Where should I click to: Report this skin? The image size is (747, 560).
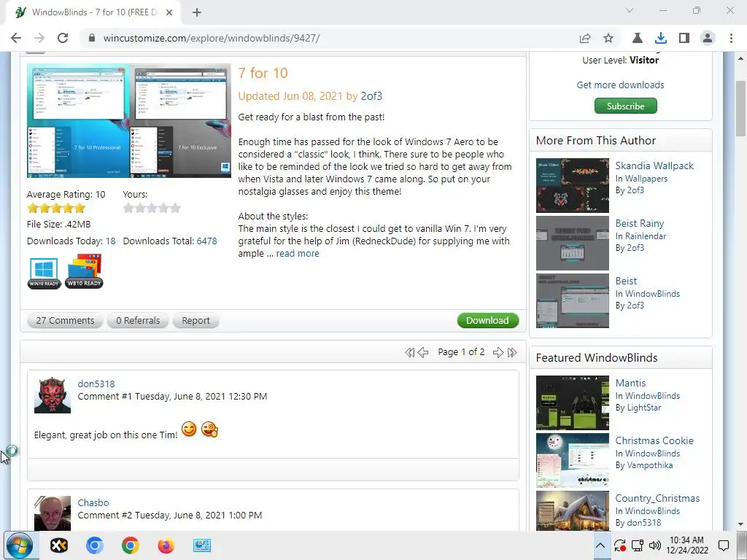pos(196,321)
